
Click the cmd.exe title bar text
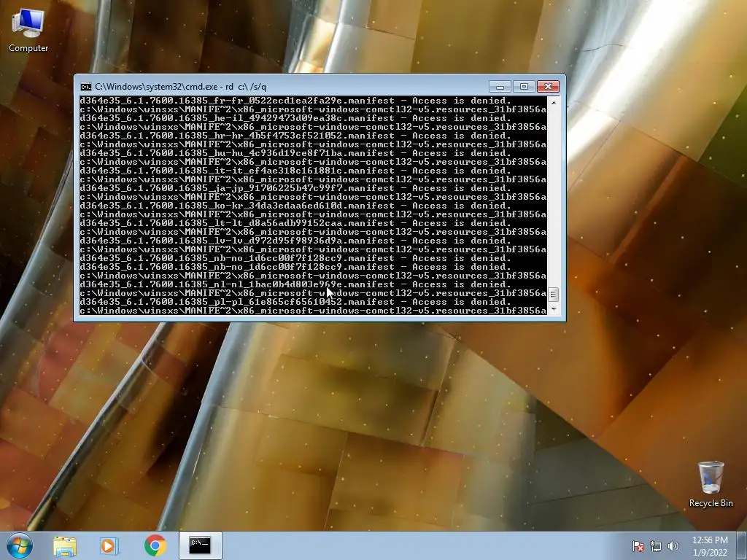click(181, 87)
